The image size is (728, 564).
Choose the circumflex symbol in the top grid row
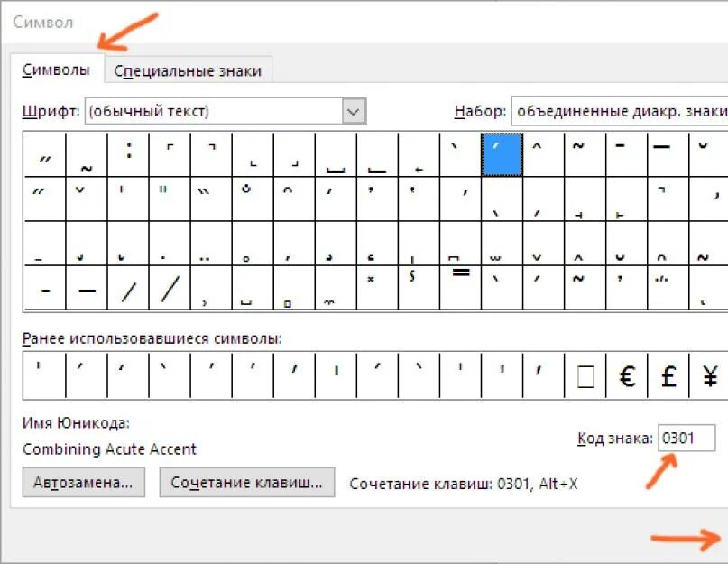coord(543,154)
